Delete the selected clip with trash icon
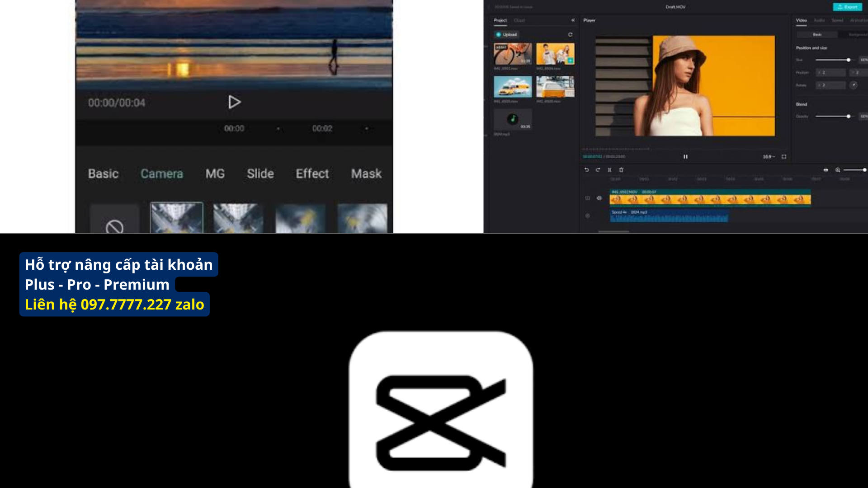 [x=621, y=170]
